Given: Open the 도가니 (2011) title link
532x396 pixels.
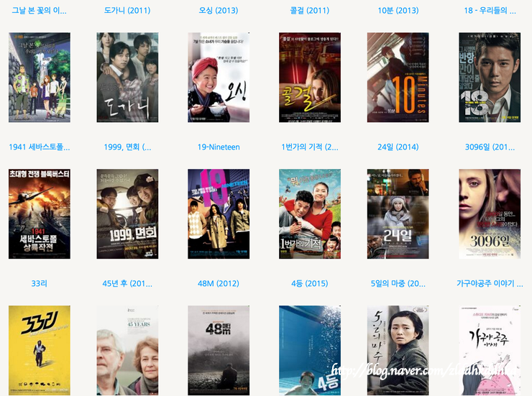Looking at the screenshot, I should 127,11.
